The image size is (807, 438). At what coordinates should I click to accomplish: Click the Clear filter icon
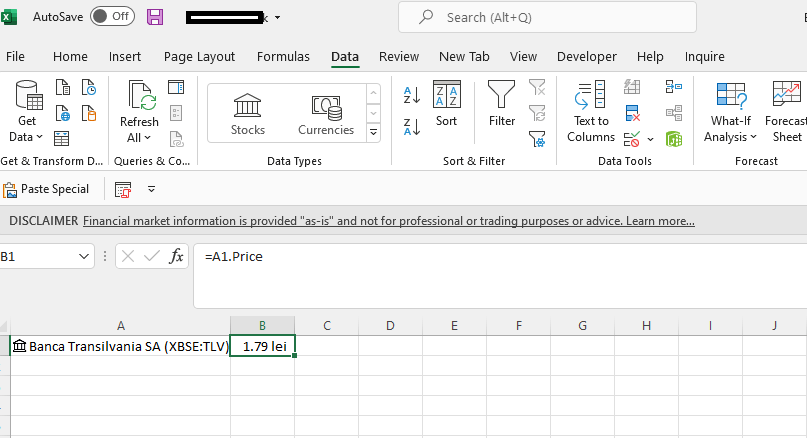pyautogui.click(x=537, y=87)
